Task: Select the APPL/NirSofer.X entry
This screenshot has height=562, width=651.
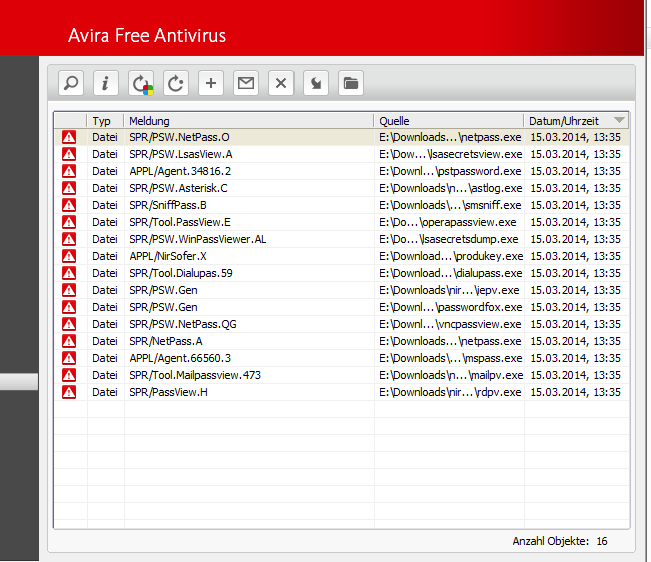Action: tap(342, 257)
